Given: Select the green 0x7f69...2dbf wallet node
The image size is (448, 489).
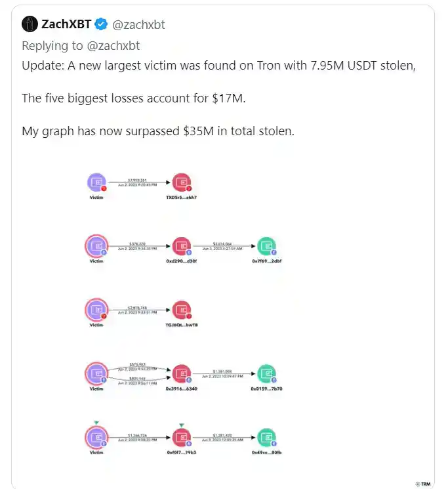Looking at the screenshot, I should 266,246.
